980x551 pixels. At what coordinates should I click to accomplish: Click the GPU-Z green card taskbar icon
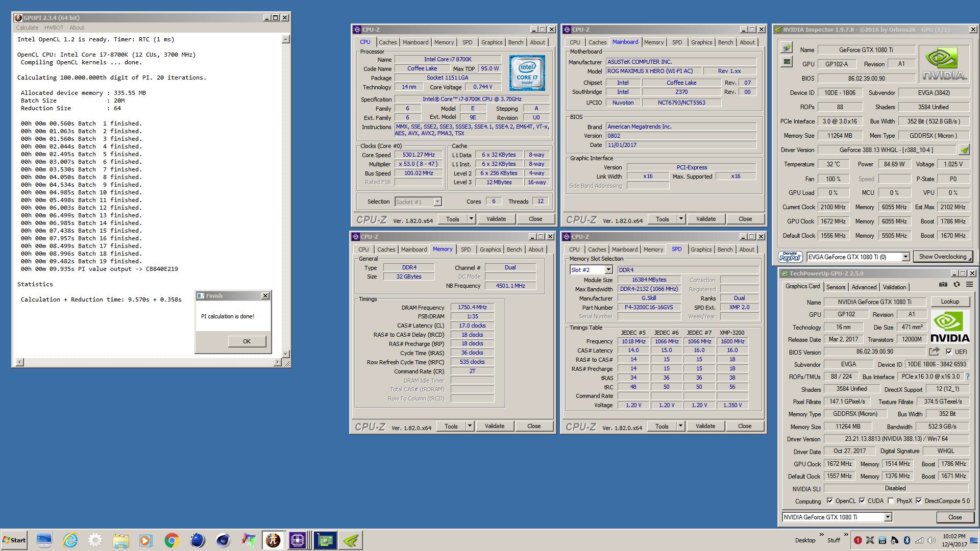(325, 540)
